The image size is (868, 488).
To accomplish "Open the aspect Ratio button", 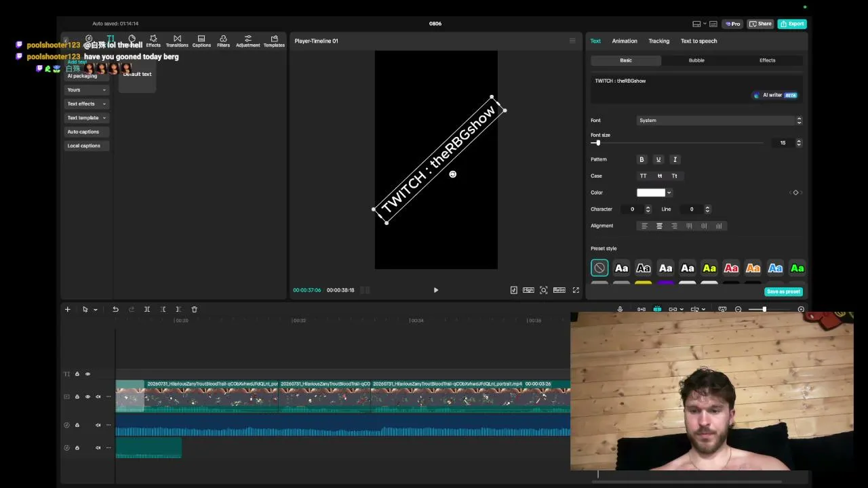I will tap(559, 290).
